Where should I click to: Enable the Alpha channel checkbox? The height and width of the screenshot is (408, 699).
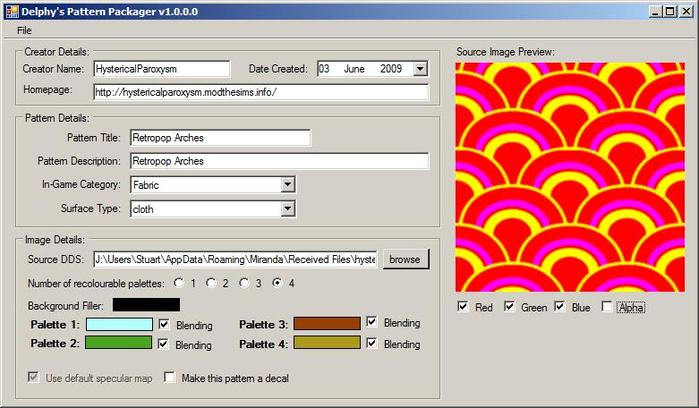(607, 306)
